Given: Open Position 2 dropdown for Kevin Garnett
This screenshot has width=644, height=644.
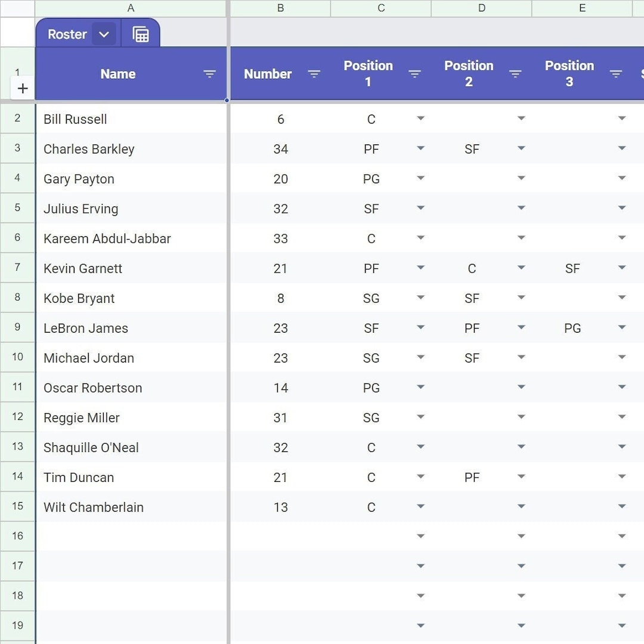Looking at the screenshot, I should [x=522, y=268].
